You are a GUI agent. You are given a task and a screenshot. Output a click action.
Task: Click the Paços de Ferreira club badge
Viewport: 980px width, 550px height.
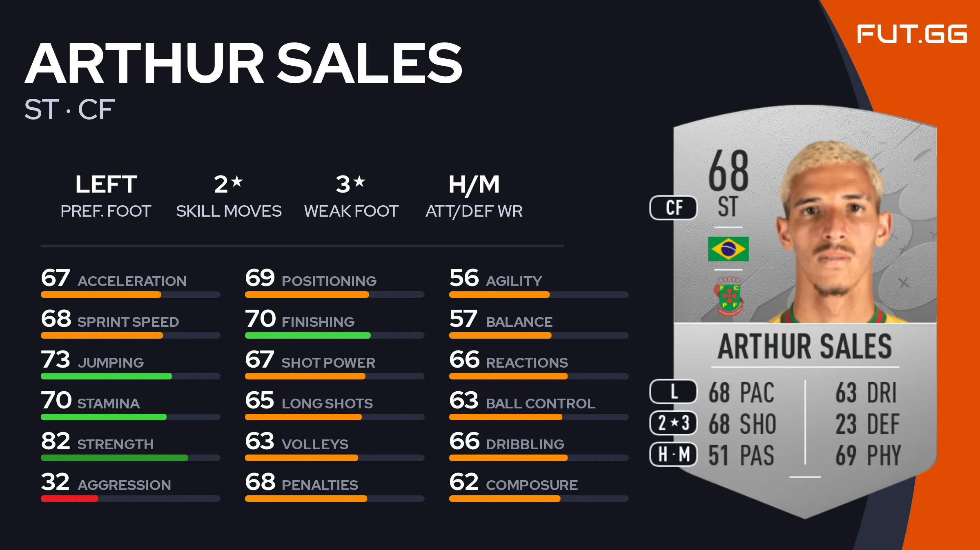[729, 296]
